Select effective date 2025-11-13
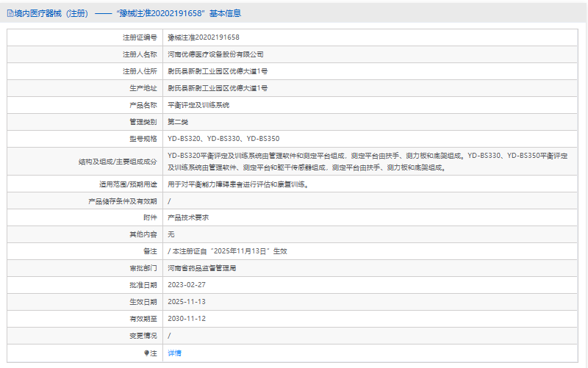Image resolution: width=588 pixels, height=368 pixels. tap(187, 302)
